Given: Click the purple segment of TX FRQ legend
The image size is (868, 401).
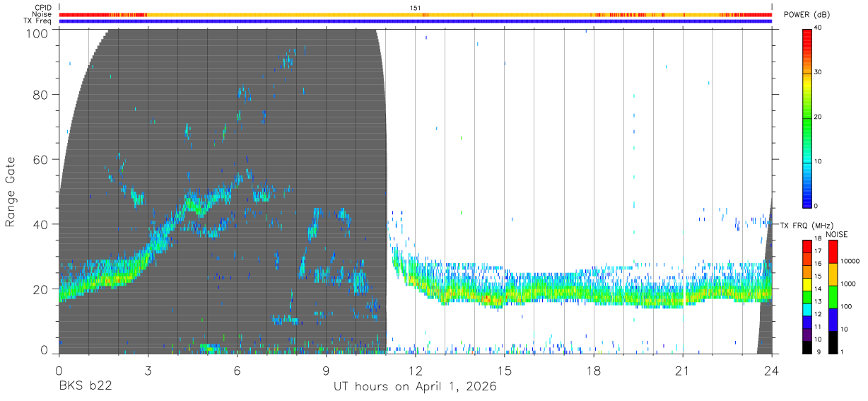Looking at the screenshot, I should click(x=807, y=335).
